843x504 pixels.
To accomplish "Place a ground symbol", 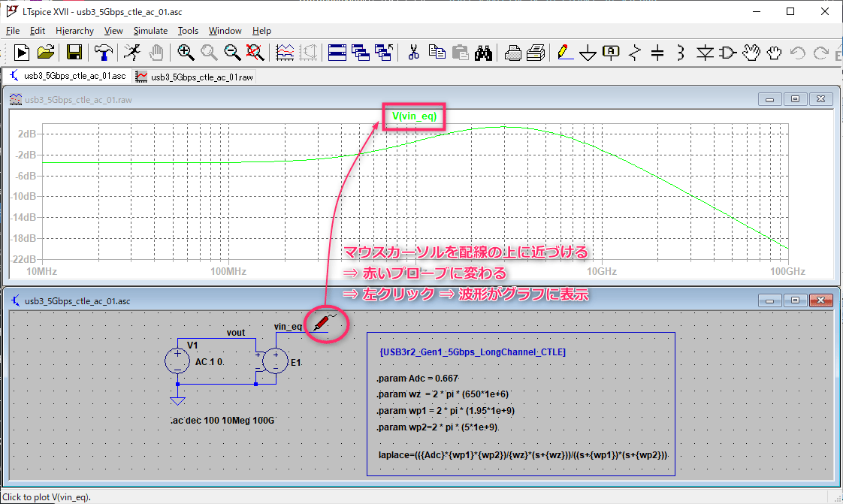I will (588, 53).
